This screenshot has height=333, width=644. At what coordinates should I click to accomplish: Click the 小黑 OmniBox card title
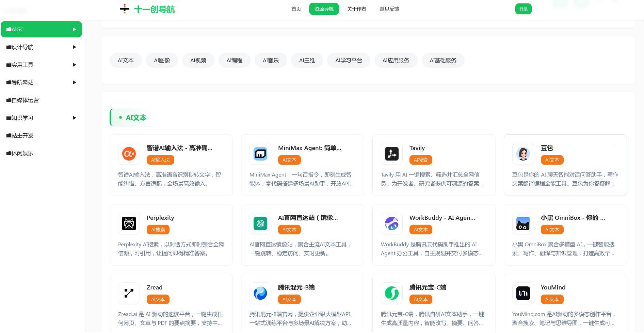pos(573,218)
